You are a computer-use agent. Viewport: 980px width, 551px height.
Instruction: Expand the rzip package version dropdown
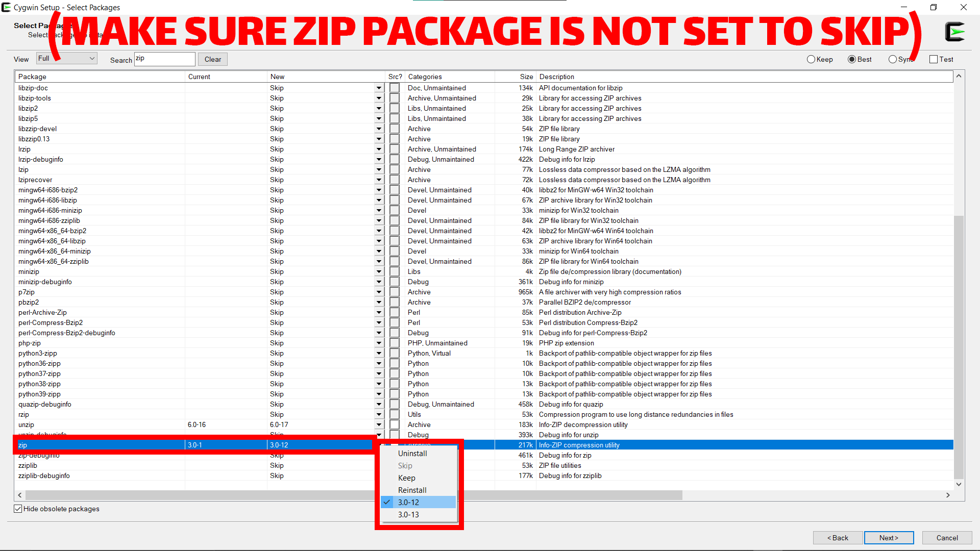(x=379, y=414)
